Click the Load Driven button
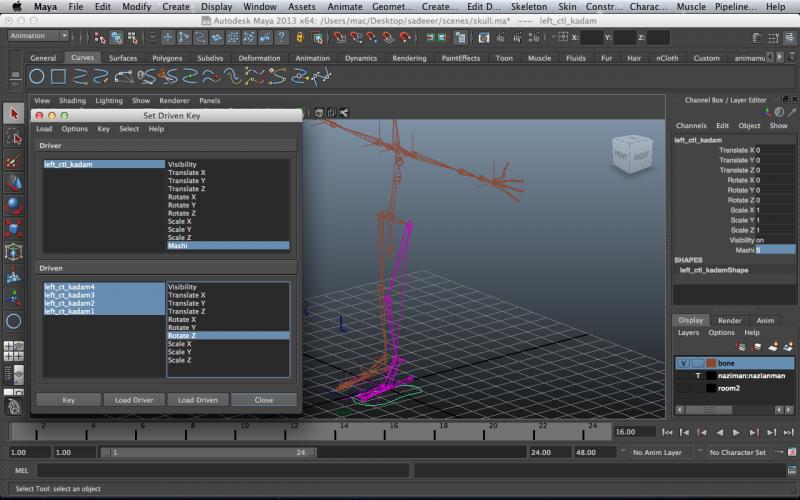The height and width of the screenshot is (500, 800). [x=198, y=400]
